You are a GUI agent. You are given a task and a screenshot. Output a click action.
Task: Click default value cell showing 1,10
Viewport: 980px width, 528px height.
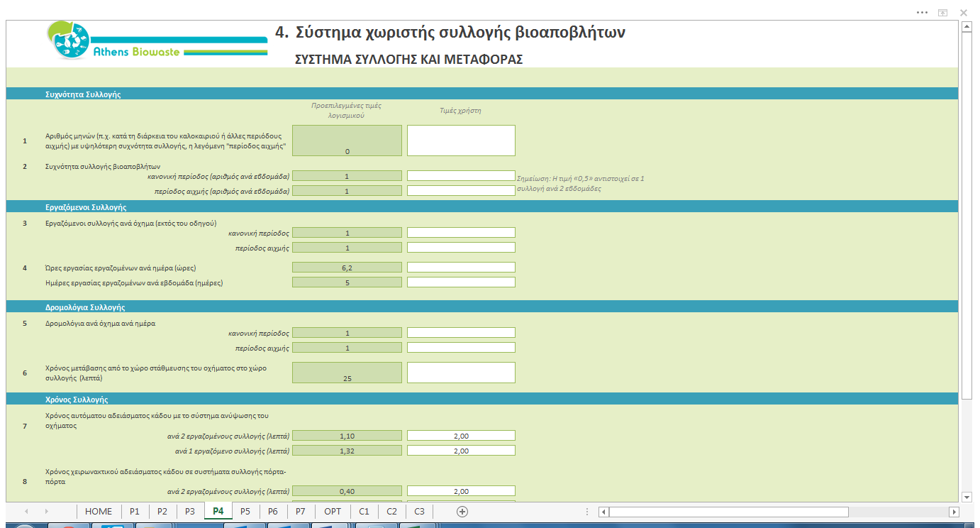coord(347,436)
